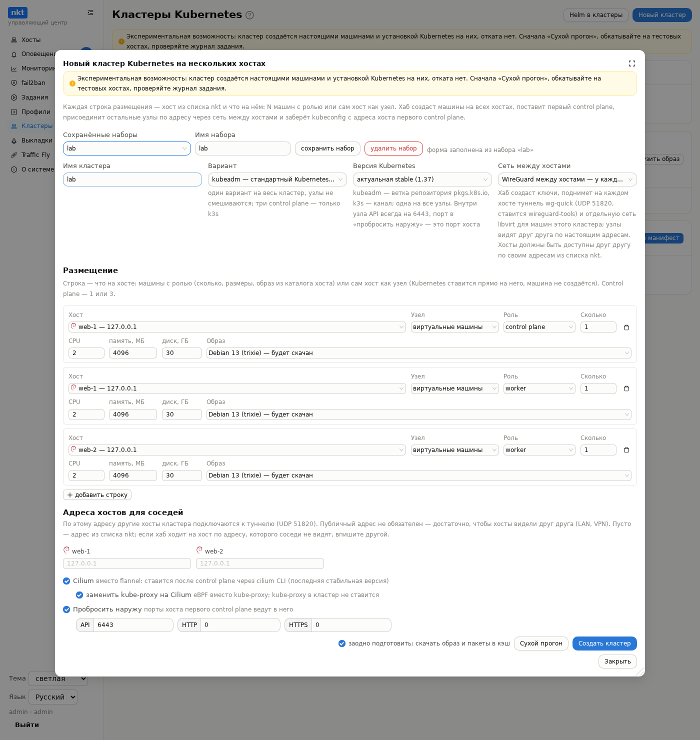Click the Traffic Fly rocket icon
The width and height of the screenshot is (700, 740).
click(x=14, y=155)
